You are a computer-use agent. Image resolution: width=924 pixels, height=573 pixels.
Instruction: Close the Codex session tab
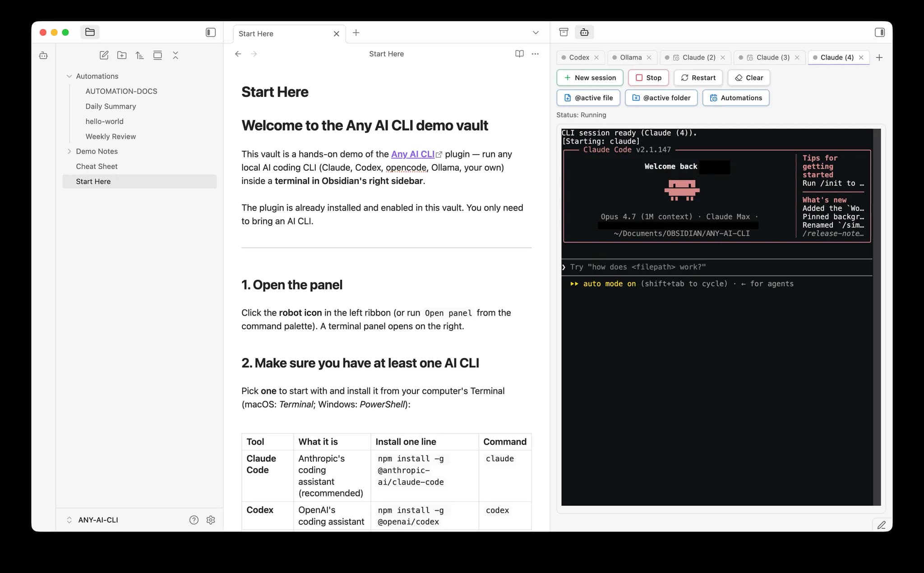[x=596, y=57]
